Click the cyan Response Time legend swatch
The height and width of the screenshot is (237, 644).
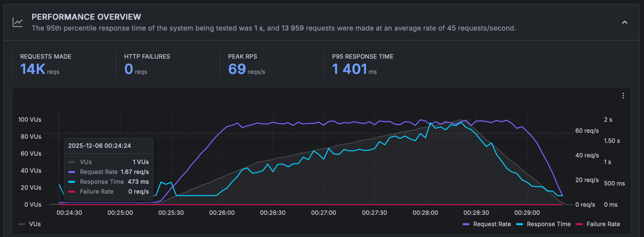pyautogui.click(x=519, y=224)
